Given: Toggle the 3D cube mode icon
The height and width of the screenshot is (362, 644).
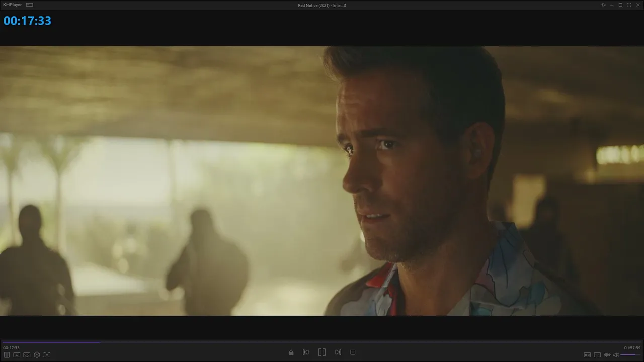Looking at the screenshot, I should click(x=37, y=355).
